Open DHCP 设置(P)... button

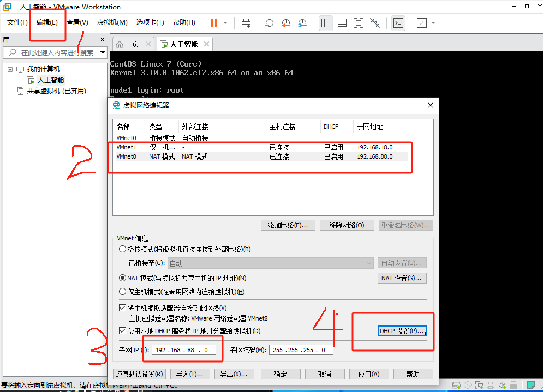pyautogui.click(x=402, y=331)
